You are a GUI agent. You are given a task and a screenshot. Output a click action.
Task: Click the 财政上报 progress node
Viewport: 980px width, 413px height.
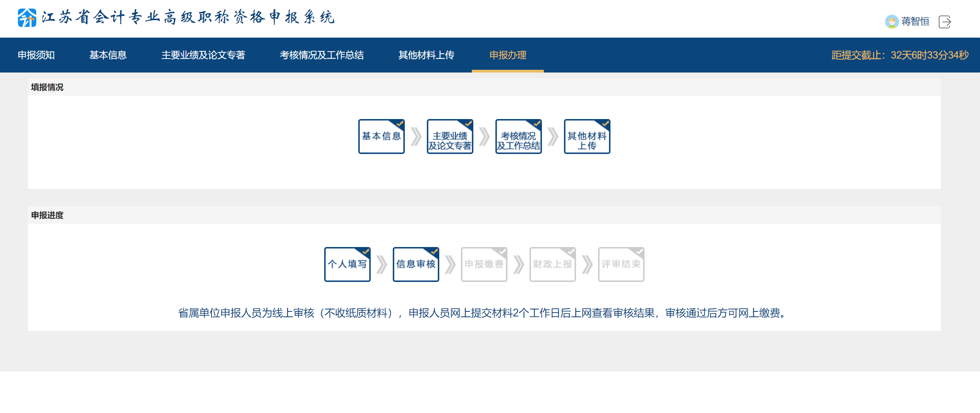(x=552, y=264)
